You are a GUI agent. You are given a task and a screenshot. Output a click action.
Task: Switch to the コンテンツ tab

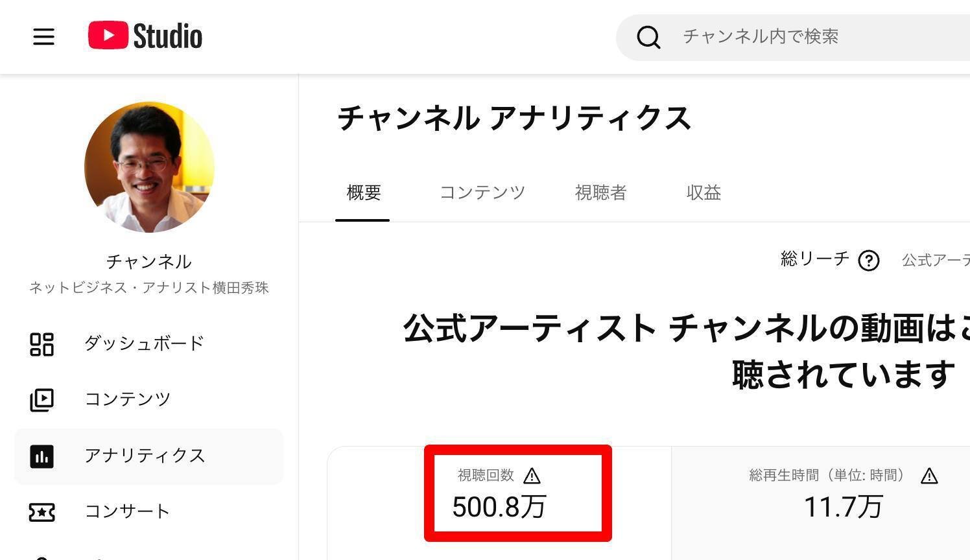pyautogui.click(x=482, y=192)
